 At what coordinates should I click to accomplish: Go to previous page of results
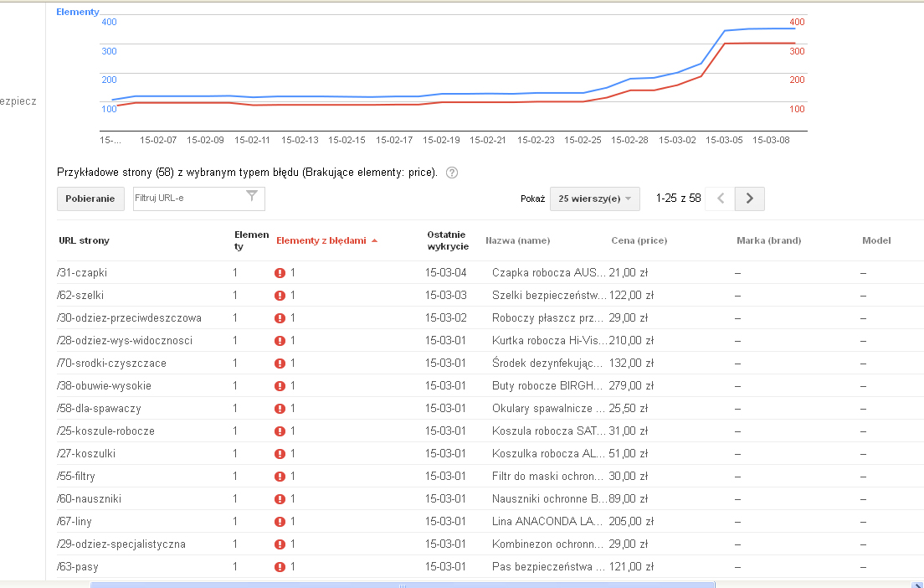(x=720, y=199)
